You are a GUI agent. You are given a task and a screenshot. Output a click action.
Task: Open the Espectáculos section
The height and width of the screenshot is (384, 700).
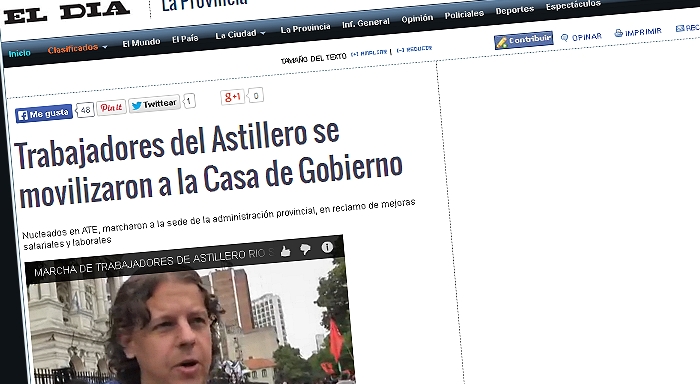[x=573, y=5]
